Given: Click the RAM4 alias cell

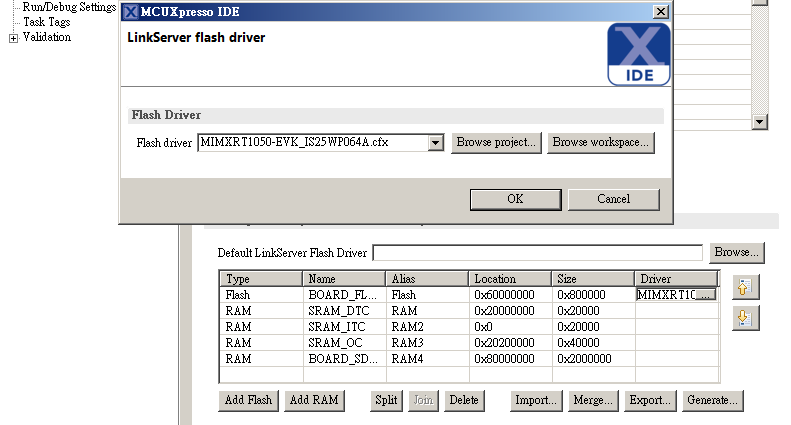Looking at the screenshot, I should [x=427, y=359].
